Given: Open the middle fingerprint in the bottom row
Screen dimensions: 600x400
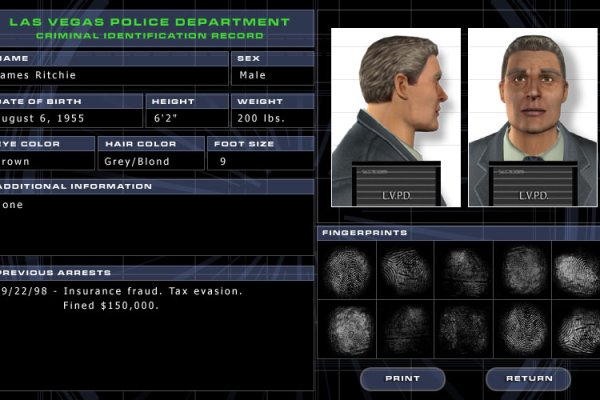Looking at the screenshot, I should [x=463, y=328].
